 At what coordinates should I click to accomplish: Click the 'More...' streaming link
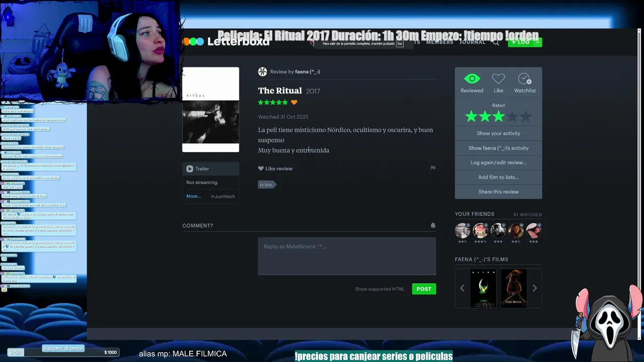(x=194, y=196)
